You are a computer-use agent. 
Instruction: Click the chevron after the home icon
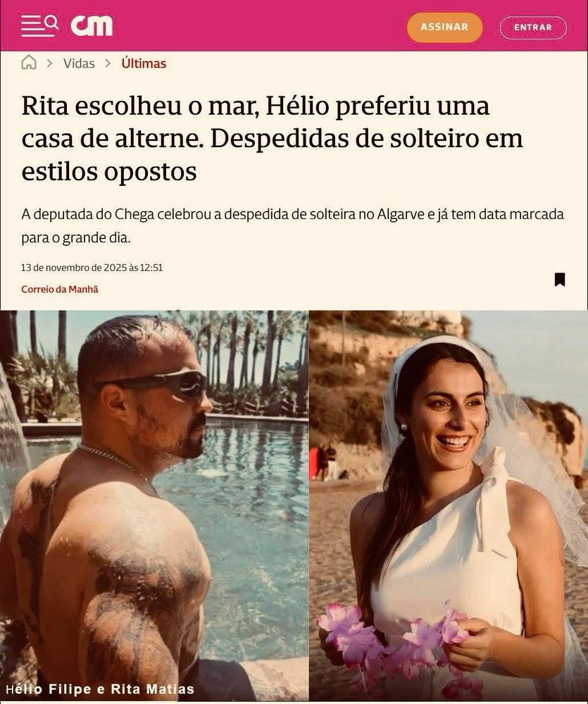coord(50,63)
